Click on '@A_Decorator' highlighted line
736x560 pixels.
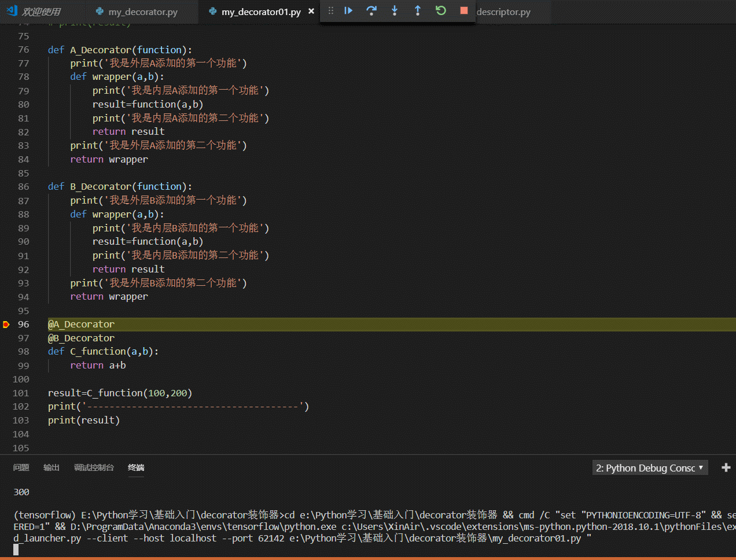[x=81, y=325]
